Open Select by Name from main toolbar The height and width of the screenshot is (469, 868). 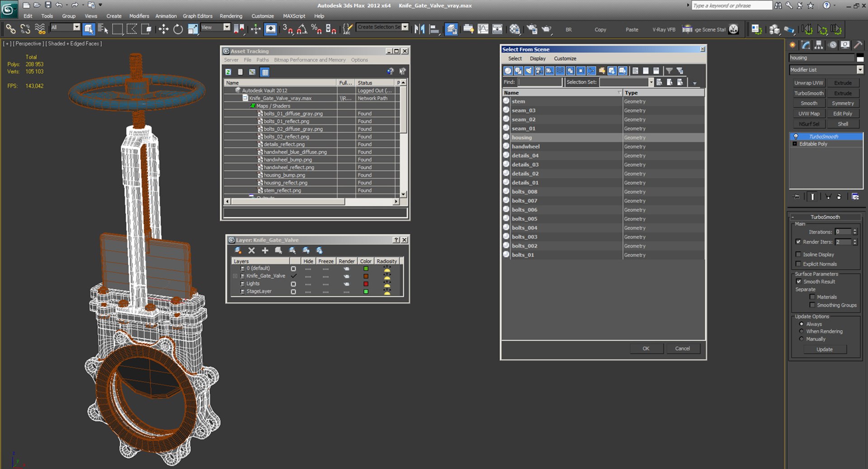click(103, 29)
